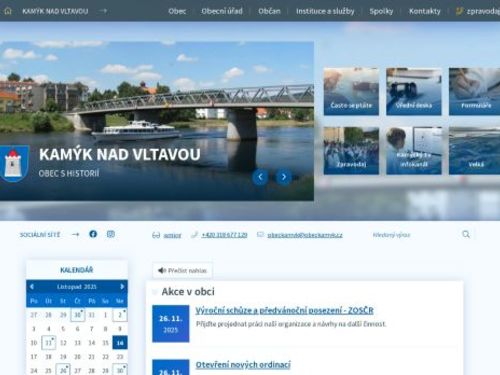Click the Akce v obci heading
The width and height of the screenshot is (500, 375).
coord(188,292)
